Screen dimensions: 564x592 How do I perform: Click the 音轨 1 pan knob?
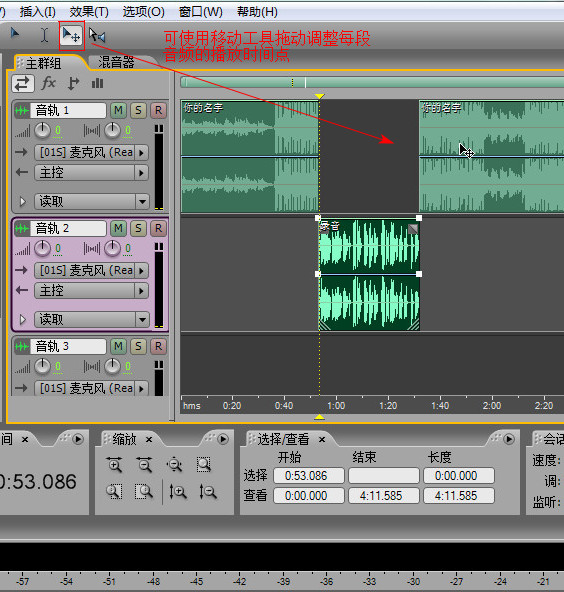[112, 131]
